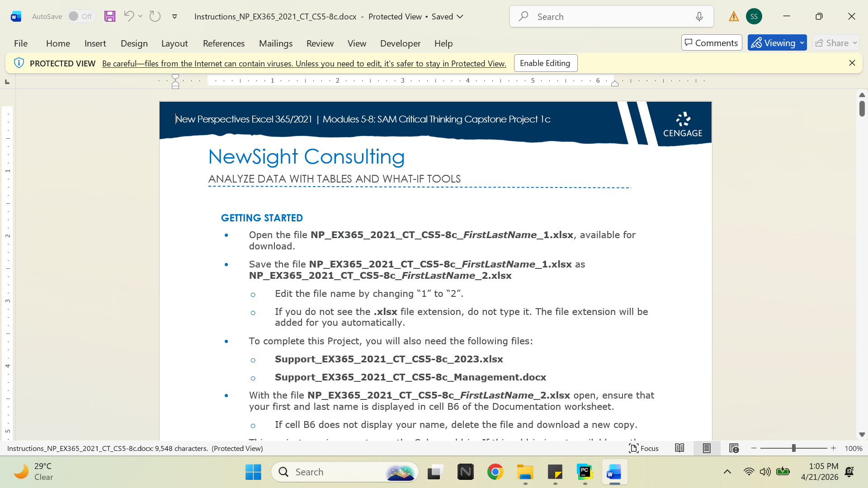Open the undo history dropdown arrow
This screenshot has width=868, height=488.
coord(140,16)
